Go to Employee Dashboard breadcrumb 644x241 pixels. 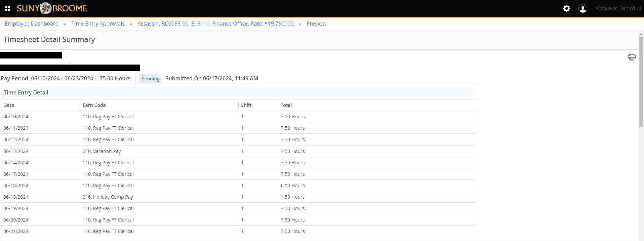coord(32,24)
